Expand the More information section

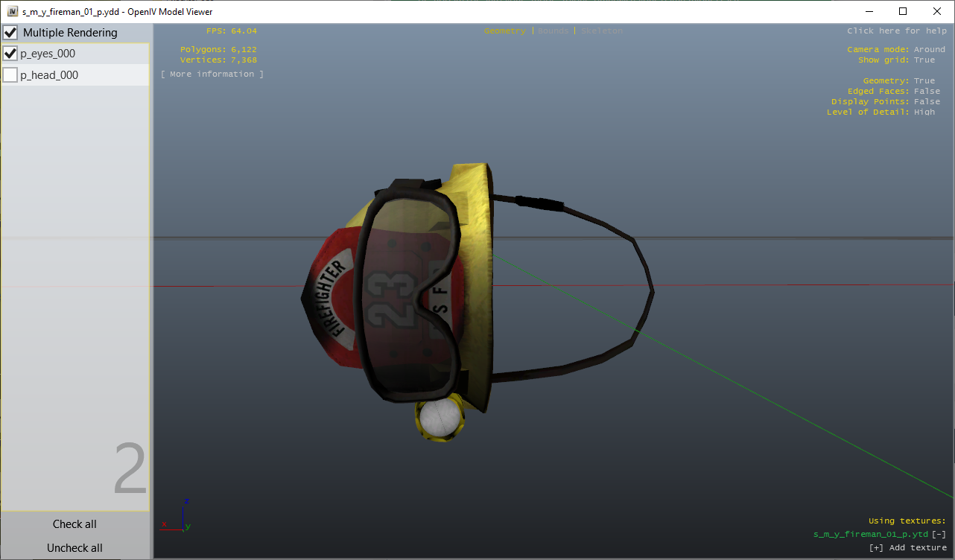[x=212, y=74]
